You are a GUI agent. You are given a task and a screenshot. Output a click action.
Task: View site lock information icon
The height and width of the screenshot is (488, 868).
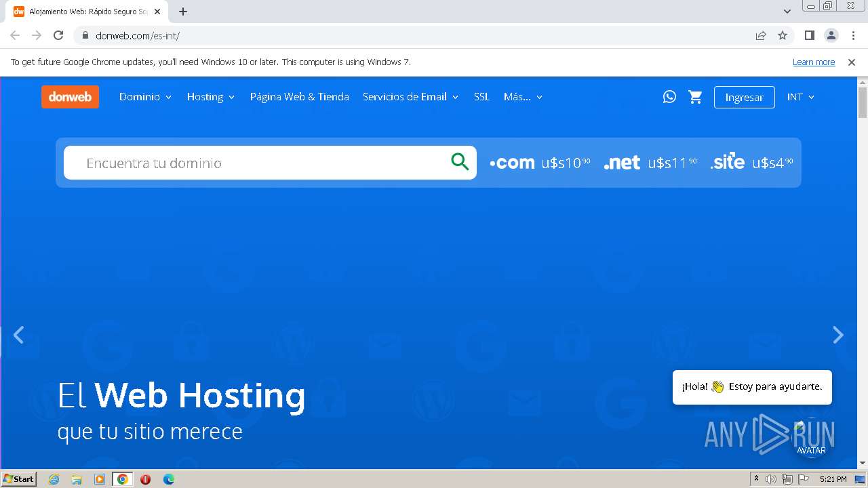pos(85,35)
